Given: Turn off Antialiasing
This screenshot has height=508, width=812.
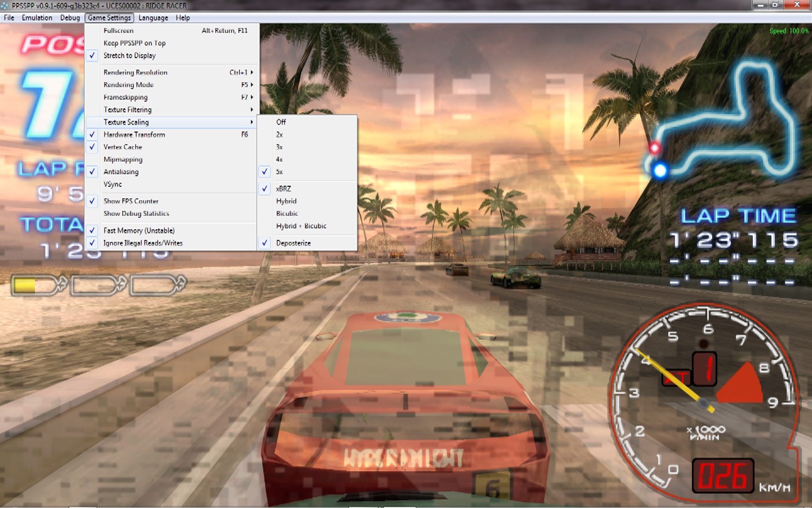Looking at the screenshot, I should pyautogui.click(x=121, y=172).
